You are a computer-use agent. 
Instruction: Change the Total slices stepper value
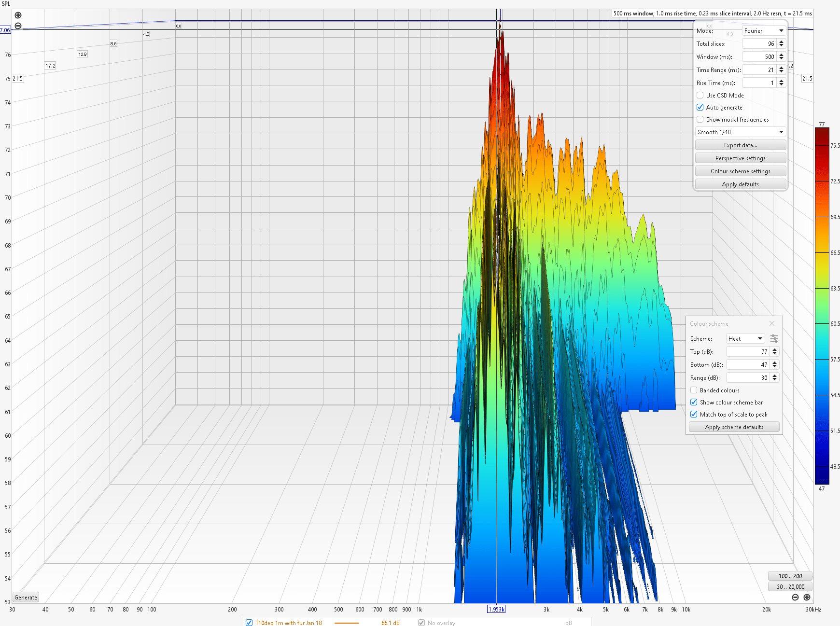click(x=782, y=43)
